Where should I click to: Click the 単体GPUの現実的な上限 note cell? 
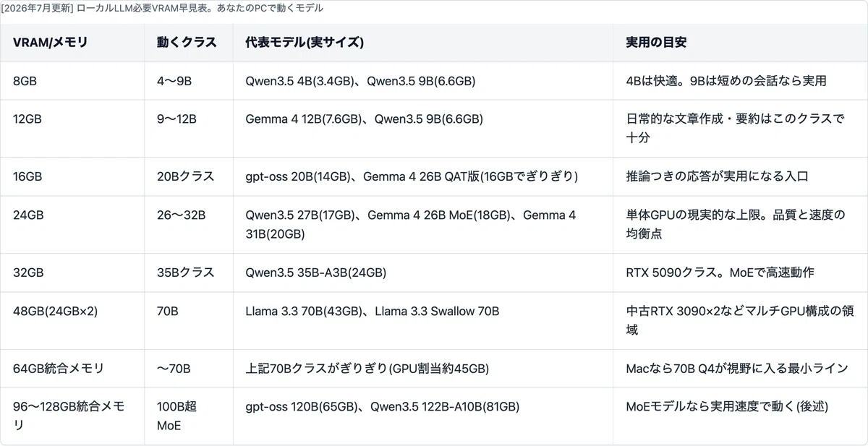click(x=740, y=225)
